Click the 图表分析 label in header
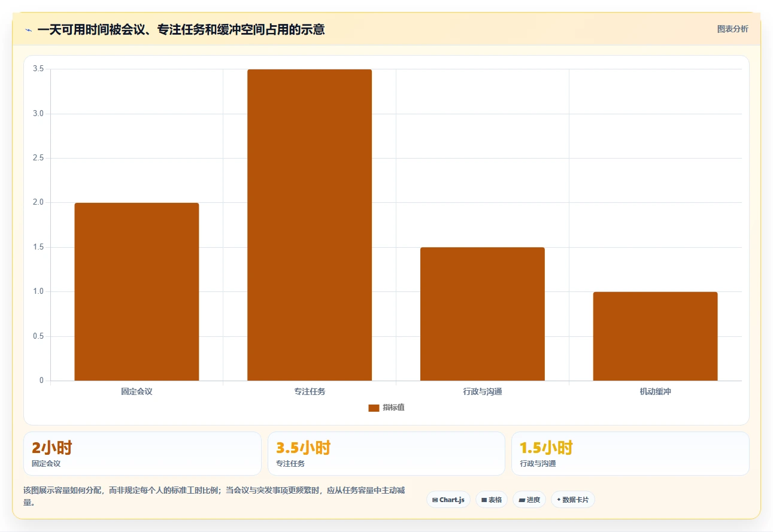Image resolution: width=773 pixels, height=532 pixels. (732, 29)
